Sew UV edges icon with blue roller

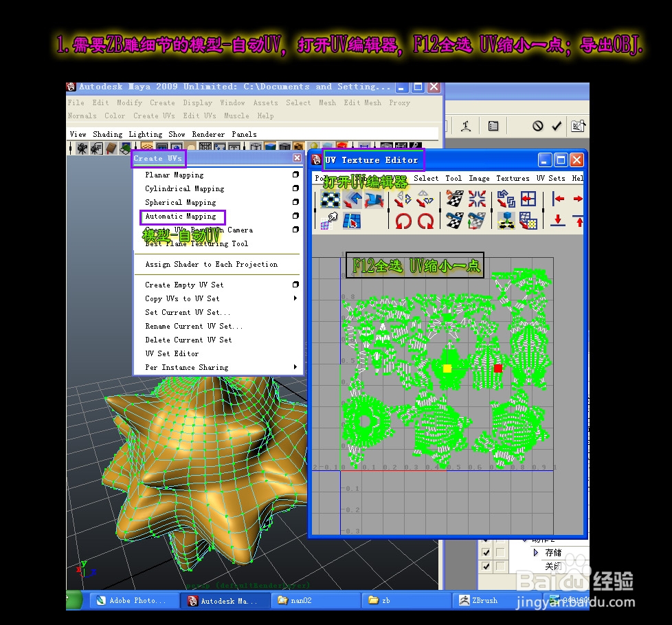(x=455, y=221)
